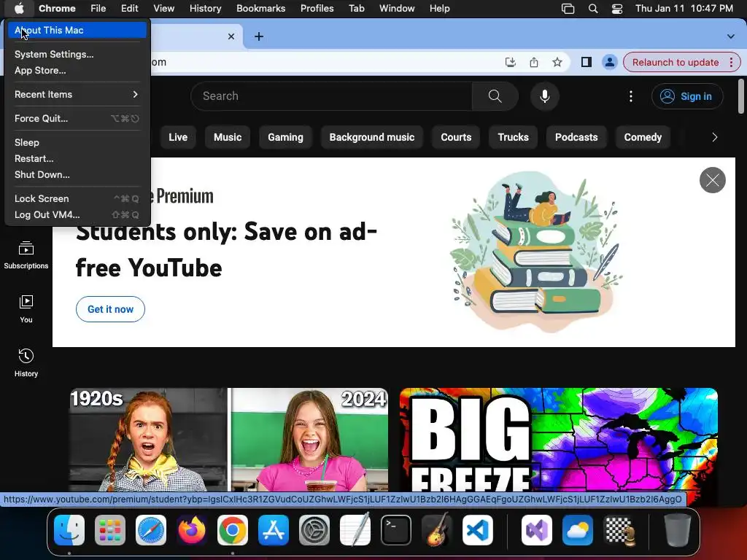Show more chips with right arrow

click(x=714, y=137)
